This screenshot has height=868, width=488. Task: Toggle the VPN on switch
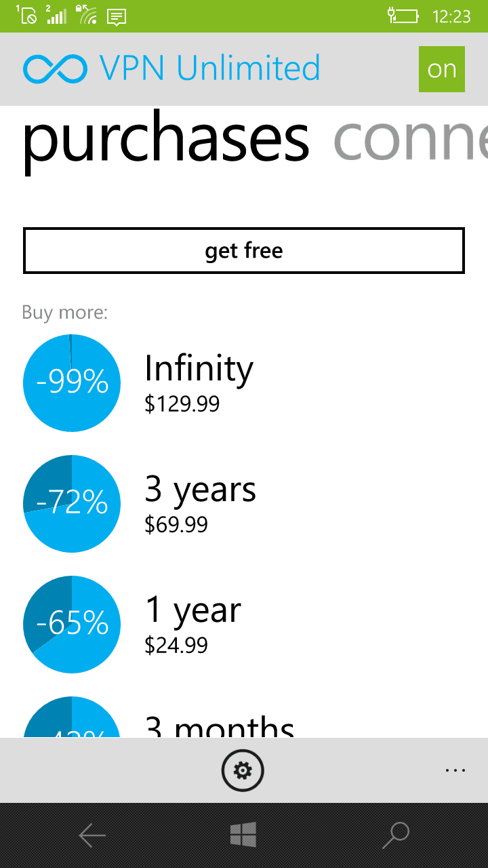point(442,68)
